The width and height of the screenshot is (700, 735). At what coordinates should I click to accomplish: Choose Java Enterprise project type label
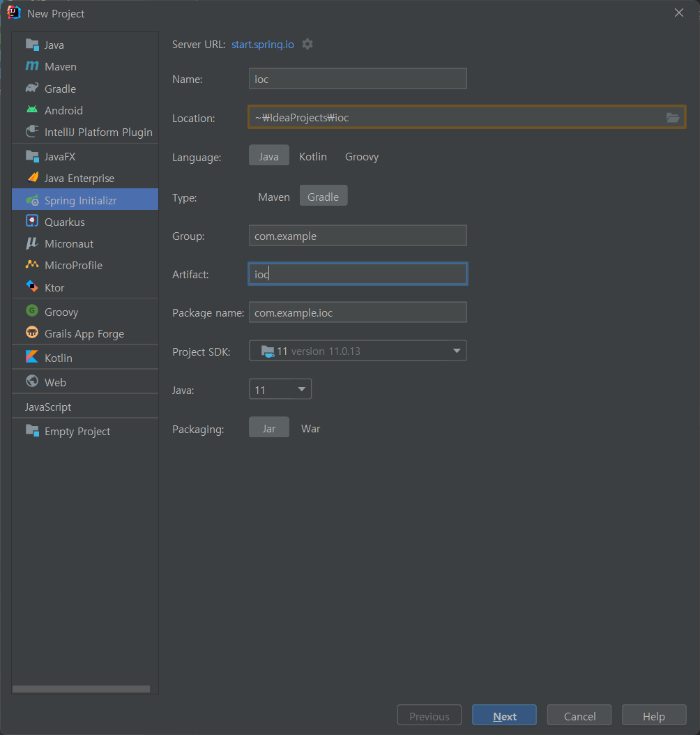[79, 178]
